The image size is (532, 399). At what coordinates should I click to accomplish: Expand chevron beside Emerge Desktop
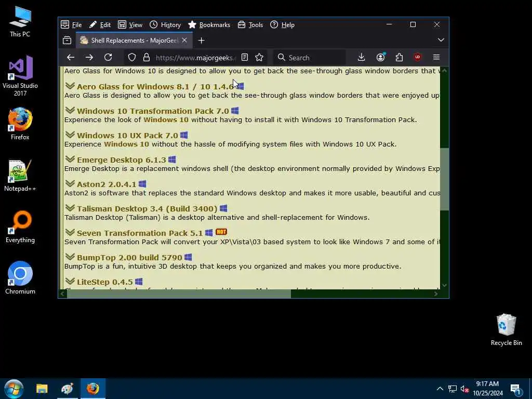[70, 159]
